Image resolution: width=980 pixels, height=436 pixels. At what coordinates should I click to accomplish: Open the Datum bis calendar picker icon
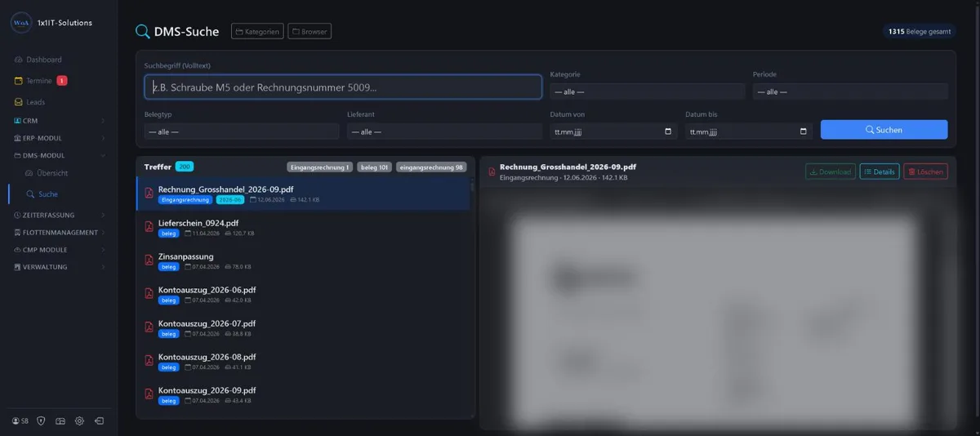[804, 131]
